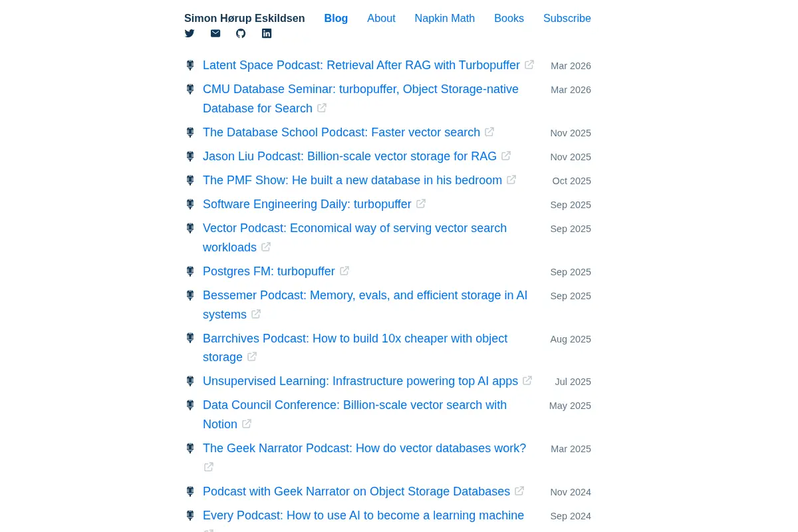The image size is (798, 532).
Task: Open the Napkin Math page
Action: pyautogui.click(x=445, y=18)
